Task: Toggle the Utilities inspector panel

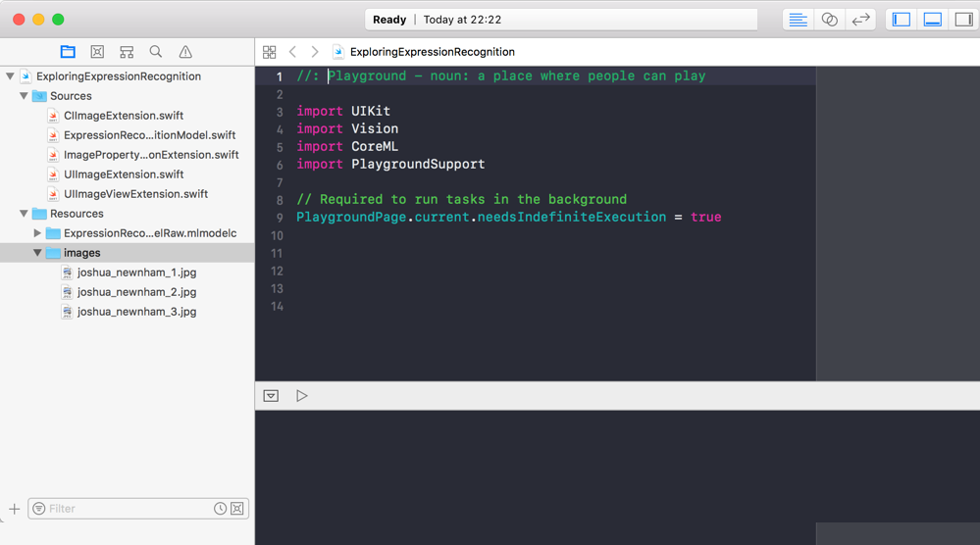Action: 963,20
